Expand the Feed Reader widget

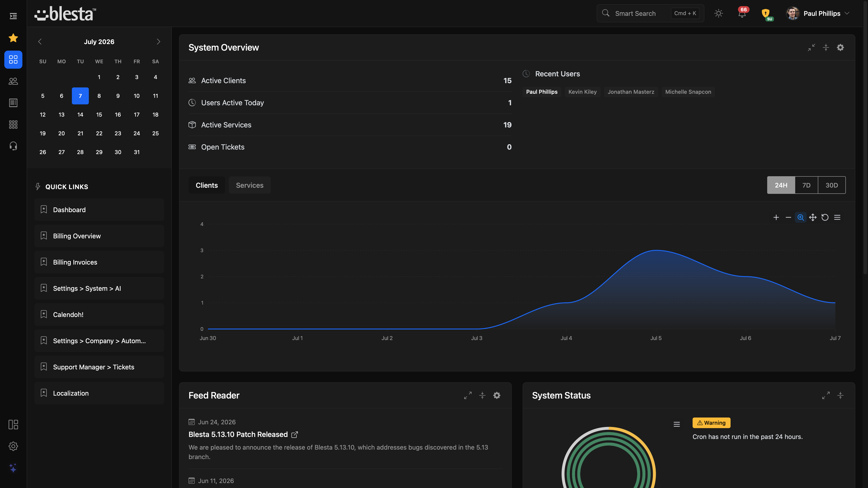[468, 395]
